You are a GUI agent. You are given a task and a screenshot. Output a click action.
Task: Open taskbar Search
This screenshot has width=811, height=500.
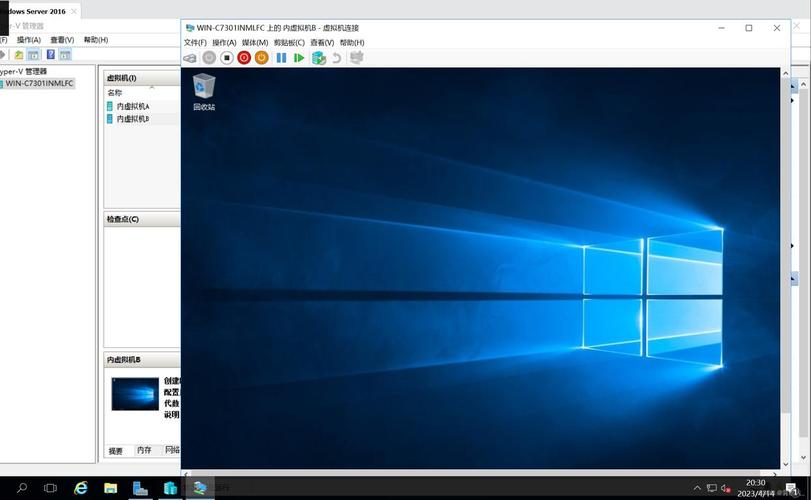(22, 488)
